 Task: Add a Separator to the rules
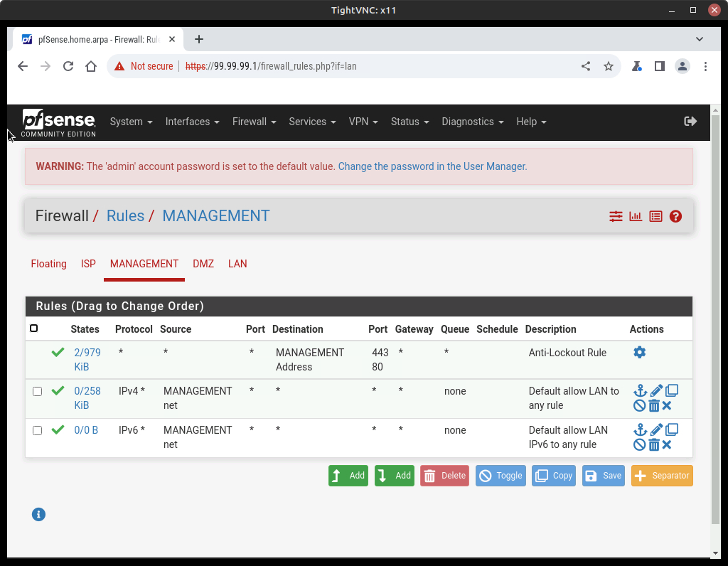(x=662, y=476)
